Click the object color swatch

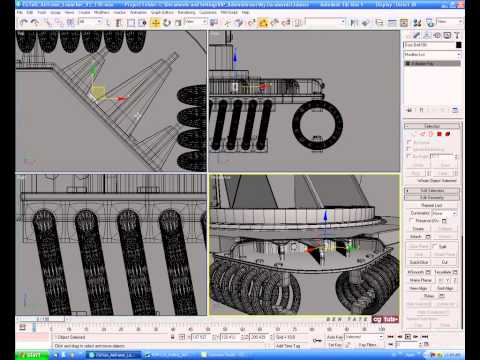[x=459, y=45]
